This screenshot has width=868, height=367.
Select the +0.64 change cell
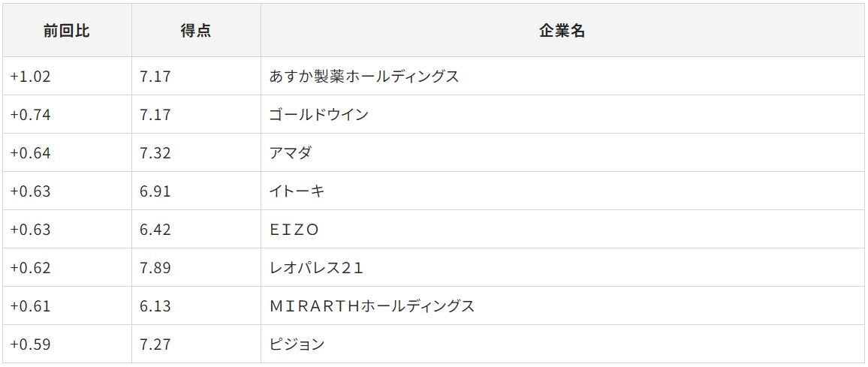point(66,152)
